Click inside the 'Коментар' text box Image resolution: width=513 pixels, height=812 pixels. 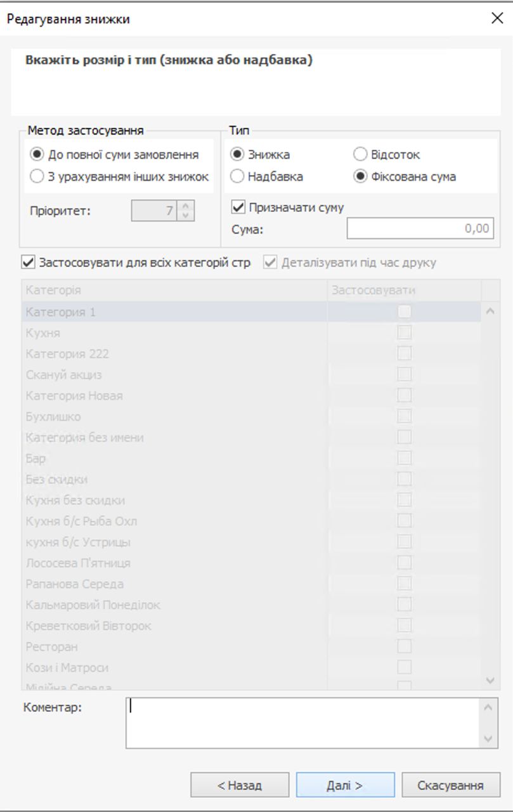(x=303, y=723)
